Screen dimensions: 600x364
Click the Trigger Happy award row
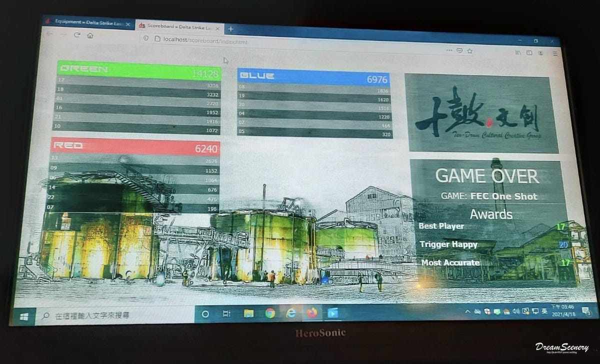point(494,244)
